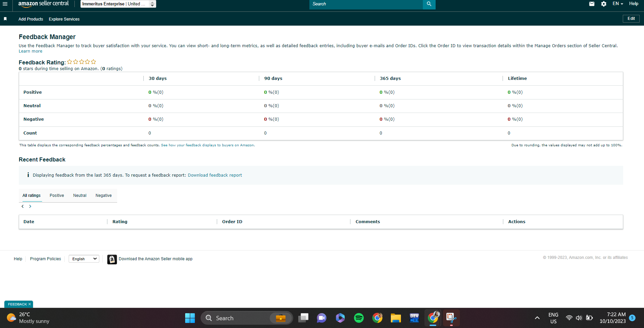The height and width of the screenshot is (328, 644).
Task: Click the Feedback Manager page heading
Action: click(x=47, y=37)
